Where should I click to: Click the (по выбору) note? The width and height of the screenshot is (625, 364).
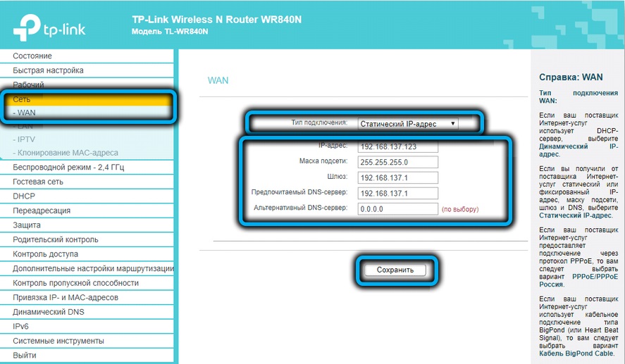pyautogui.click(x=460, y=209)
